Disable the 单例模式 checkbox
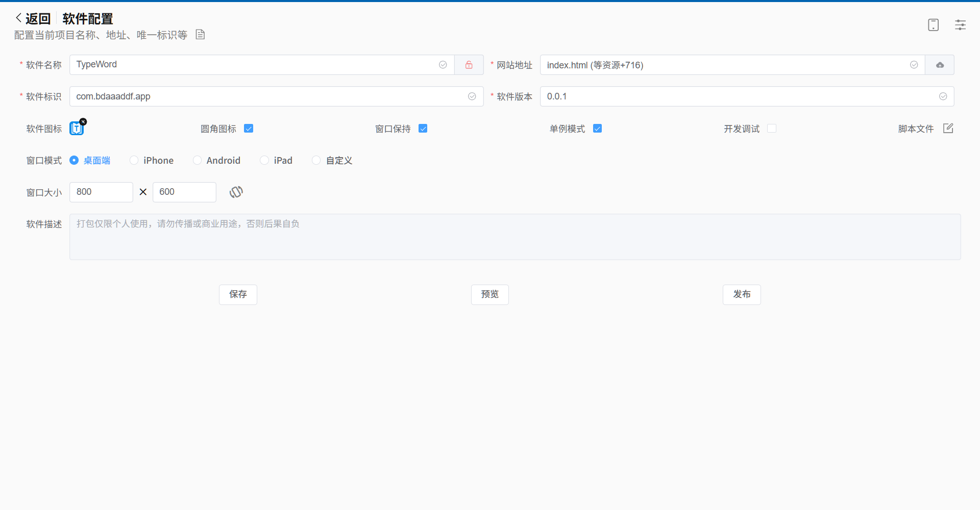 tap(597, 129)
